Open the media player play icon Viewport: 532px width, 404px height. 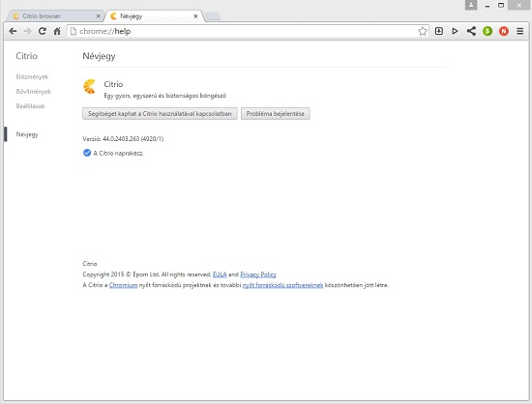(x=455, y=31)
